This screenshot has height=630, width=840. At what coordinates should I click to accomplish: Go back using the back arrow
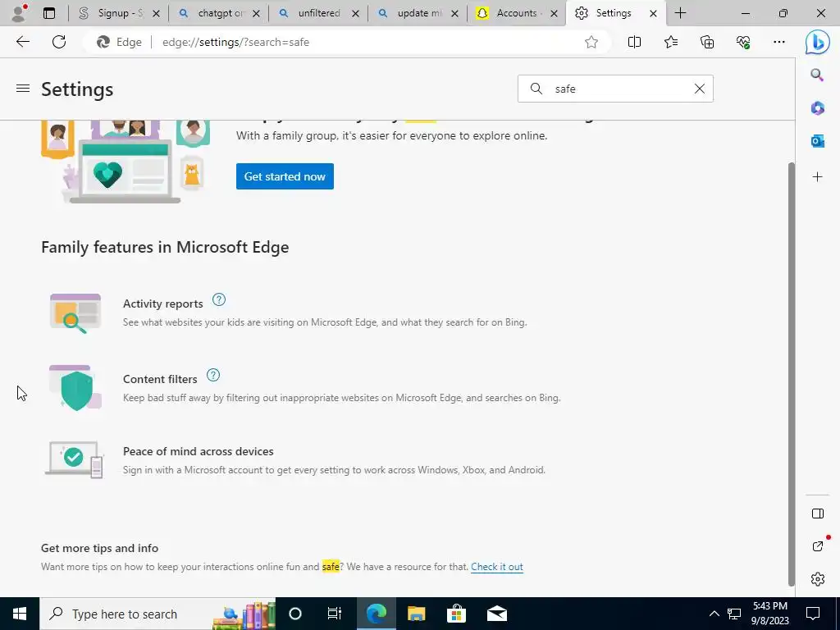[x=22, y=42]
